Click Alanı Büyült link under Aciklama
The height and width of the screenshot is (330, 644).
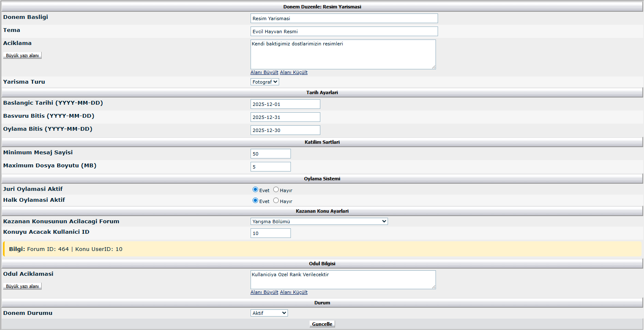264,72
